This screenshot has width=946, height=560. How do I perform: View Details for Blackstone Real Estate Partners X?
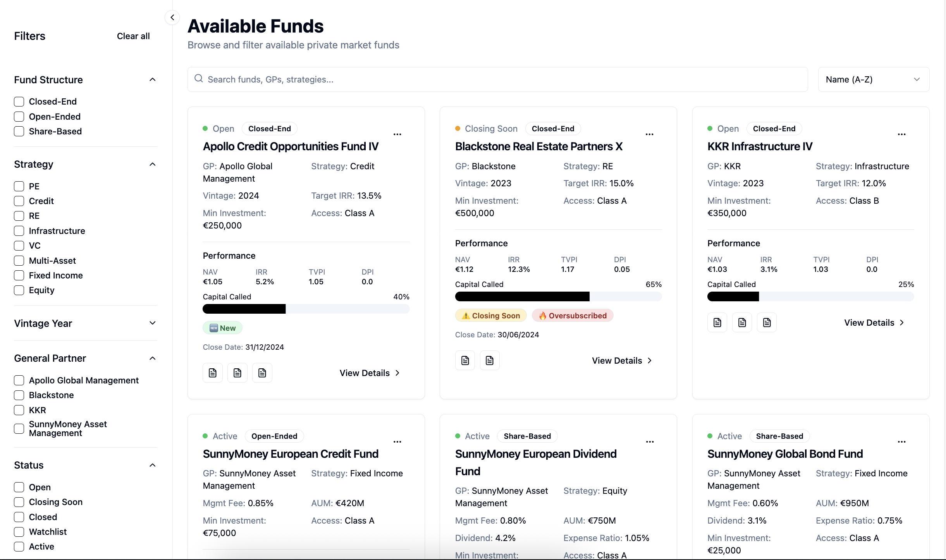tap(621, 361)
